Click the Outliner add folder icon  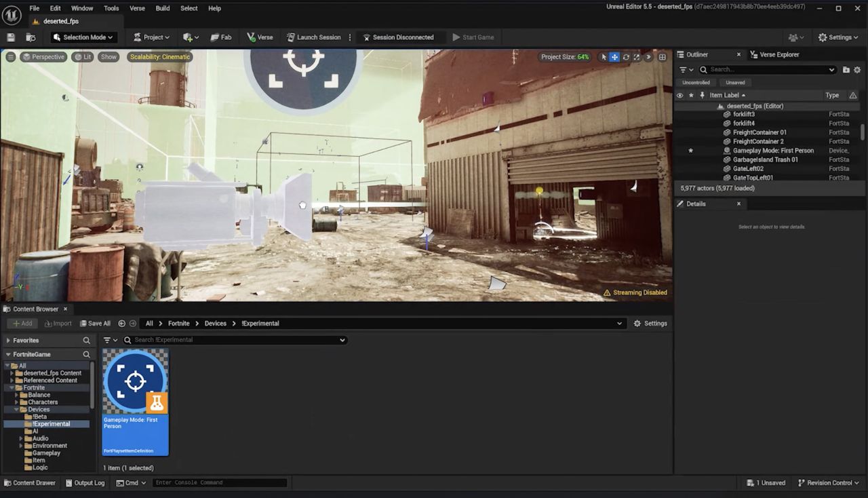coord(846,69)
